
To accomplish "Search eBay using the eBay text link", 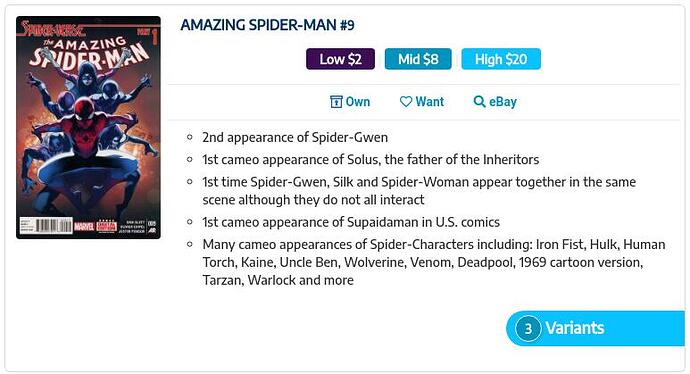I will click(503, 102).
